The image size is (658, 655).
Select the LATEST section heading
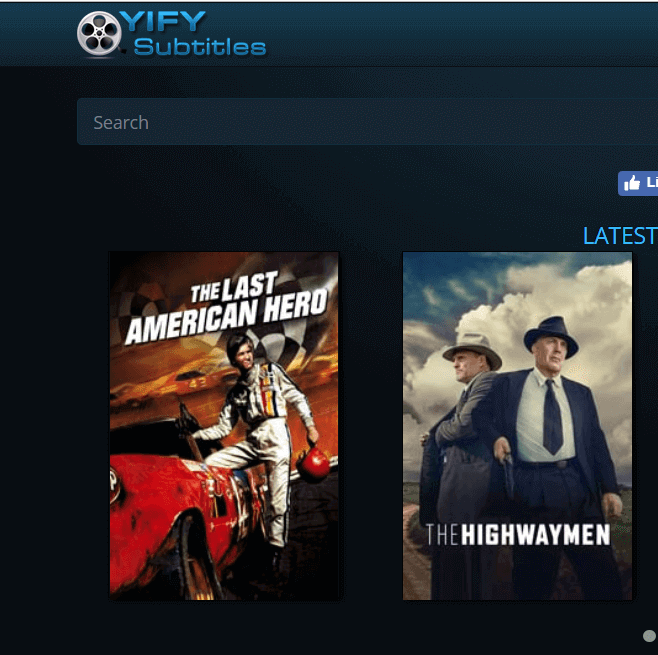point(620,236)
